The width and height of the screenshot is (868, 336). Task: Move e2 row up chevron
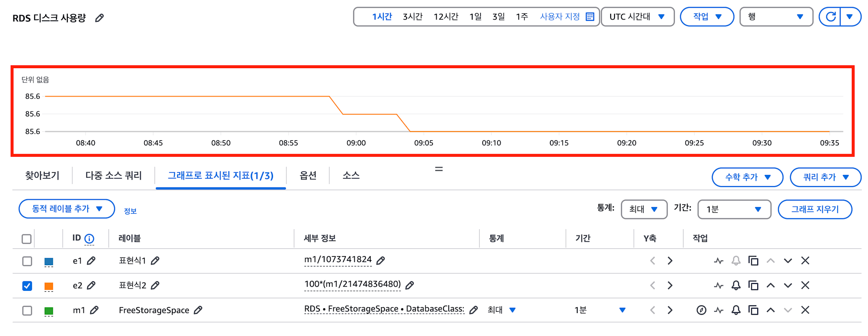click(x=771, y=285)
